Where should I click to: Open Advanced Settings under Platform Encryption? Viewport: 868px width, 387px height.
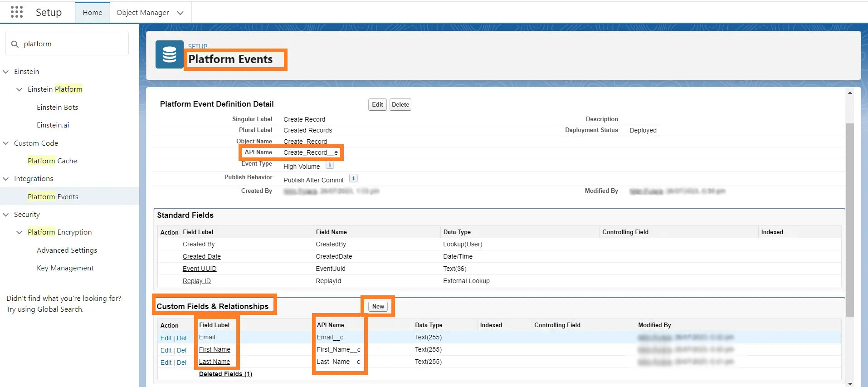point(67,250)
